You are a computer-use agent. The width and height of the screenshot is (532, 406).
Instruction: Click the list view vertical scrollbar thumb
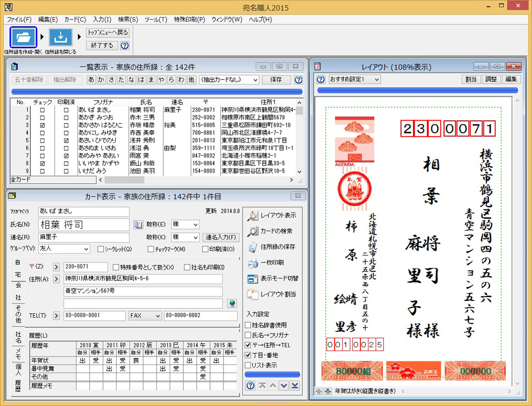pyautogui.click(x=299, y=111)
